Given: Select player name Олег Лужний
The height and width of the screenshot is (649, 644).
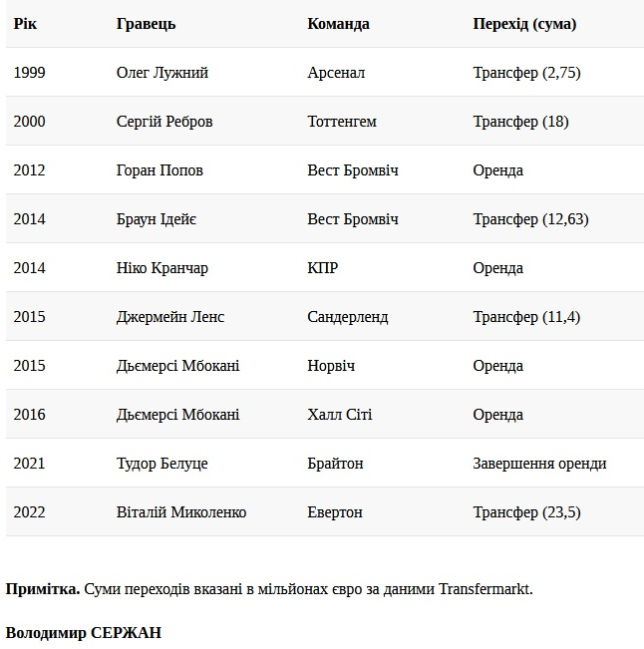Looking at the screenshot, I should [162, 73].
